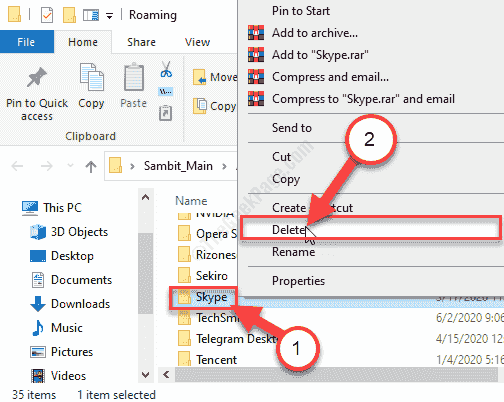Click the navigation pane scroll down arrow
This screenshot has width=504, height=402.
[x=145, y=375]
